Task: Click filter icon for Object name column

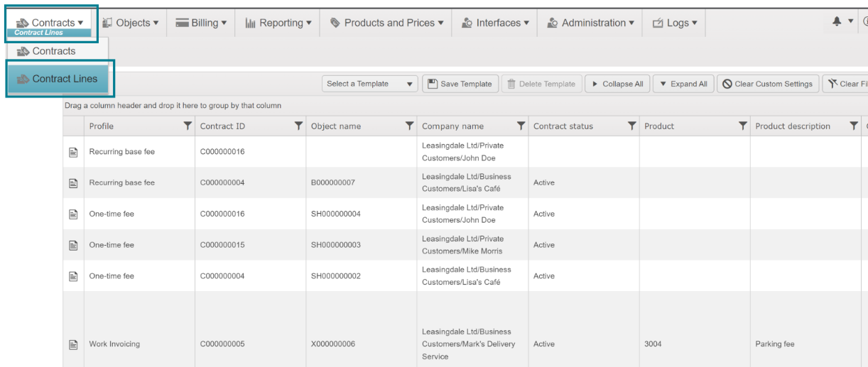Action: click(x=409, y=126)
